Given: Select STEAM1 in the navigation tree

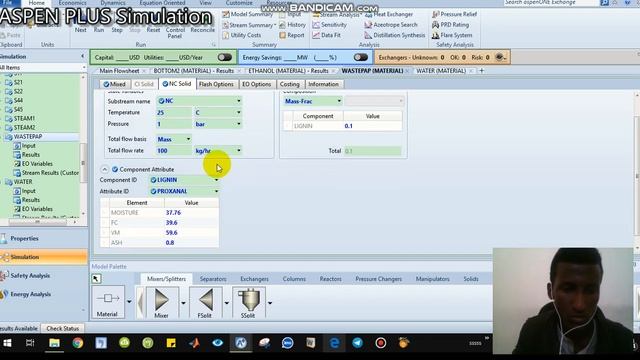Looking at the screenshot, I should click(24, 118).
